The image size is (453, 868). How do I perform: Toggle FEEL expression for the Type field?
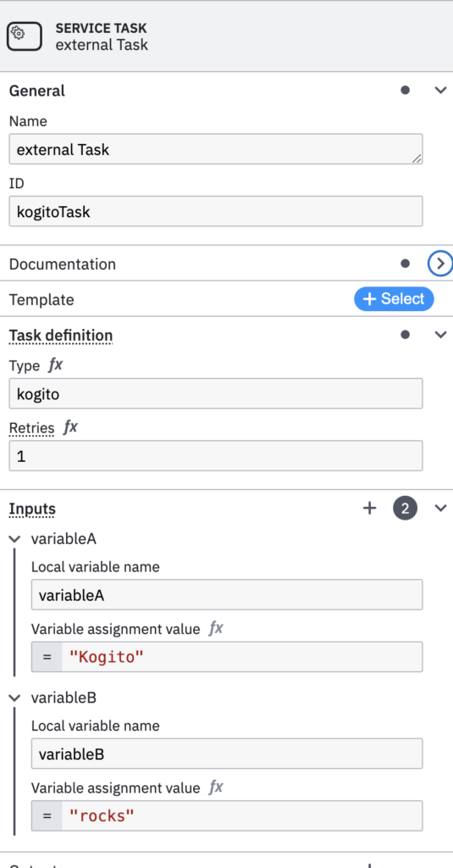pos(55,365)
